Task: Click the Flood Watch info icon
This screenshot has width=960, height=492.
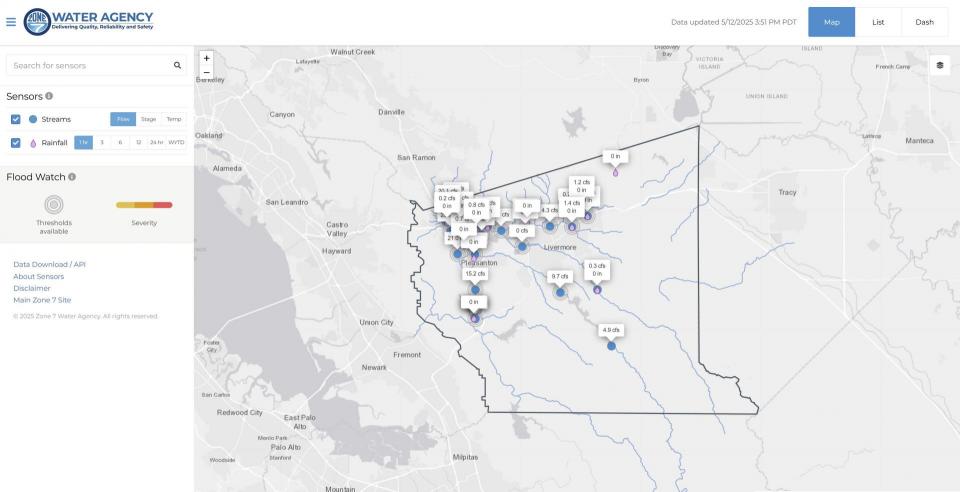Action: click(72, 177)
